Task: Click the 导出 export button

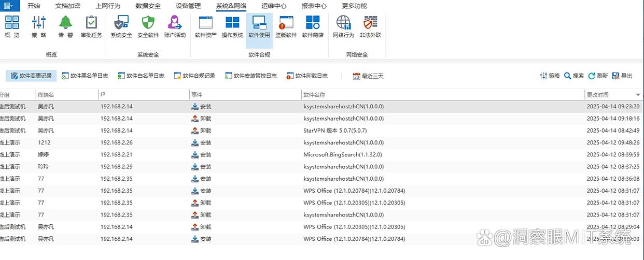Action: click(x=622, y=76)
